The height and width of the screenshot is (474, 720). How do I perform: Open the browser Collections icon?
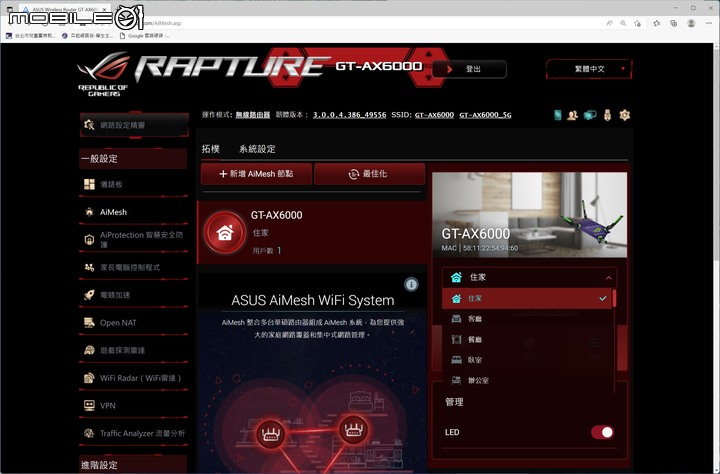(x=674, y=23)
